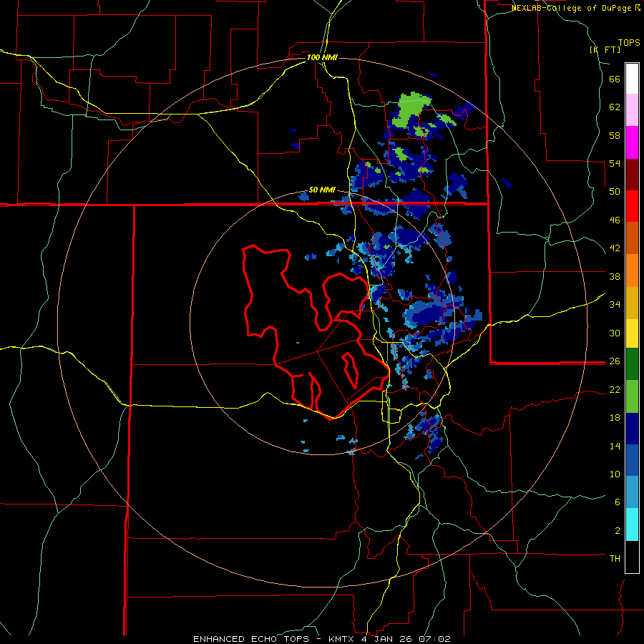Click the '6' legend scale value
The height and width of the screenshot is (644, 644).
(618, 502)
